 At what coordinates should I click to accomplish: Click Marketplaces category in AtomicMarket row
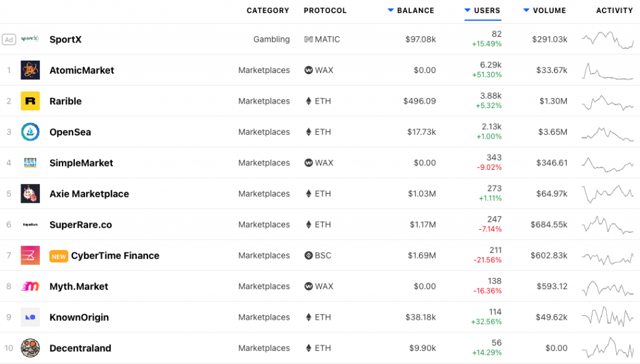[x=264, y=70]
